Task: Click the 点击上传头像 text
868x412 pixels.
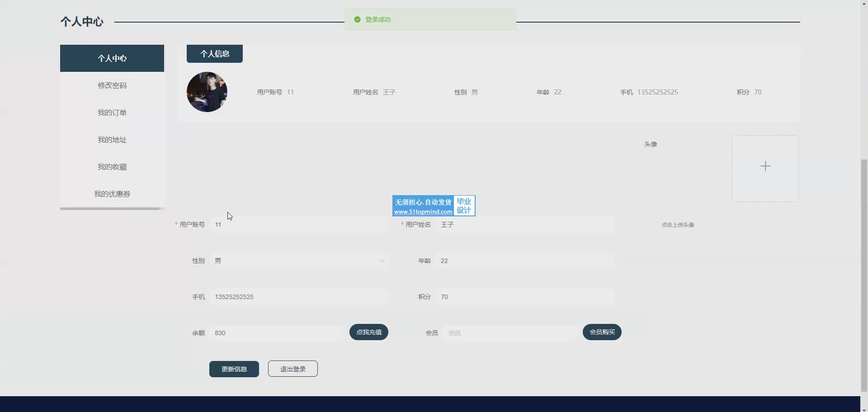Action: pyautogui.click(x=678, y=225)
